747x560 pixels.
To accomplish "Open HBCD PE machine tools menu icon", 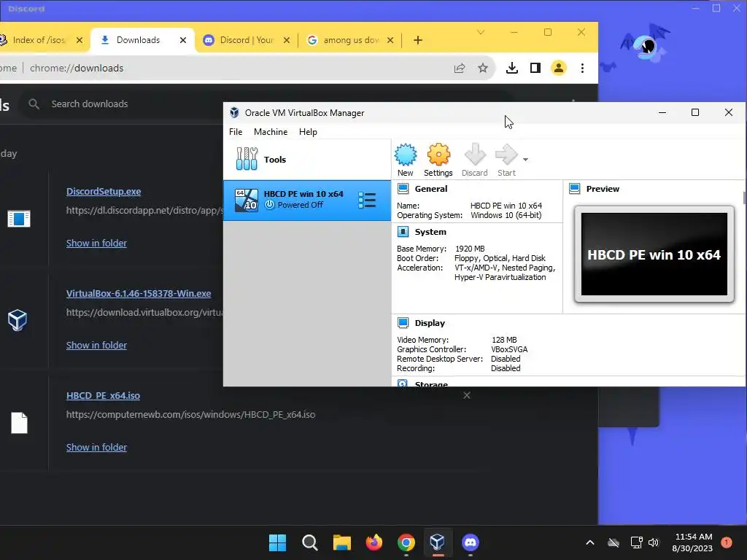I will click(368, 200).
